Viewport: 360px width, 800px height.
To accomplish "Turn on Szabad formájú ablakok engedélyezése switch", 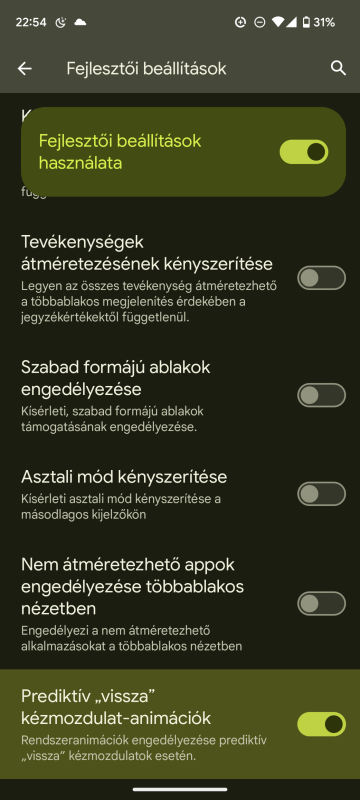I will (321, 395).
